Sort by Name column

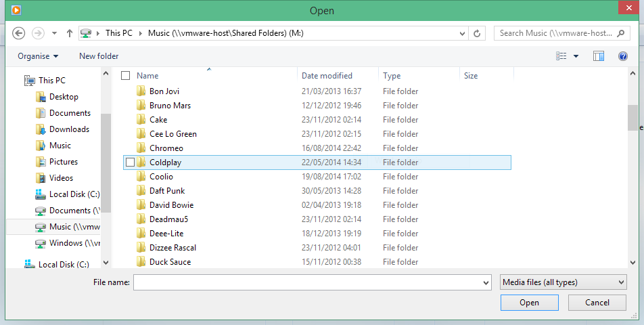pos(147,76)
